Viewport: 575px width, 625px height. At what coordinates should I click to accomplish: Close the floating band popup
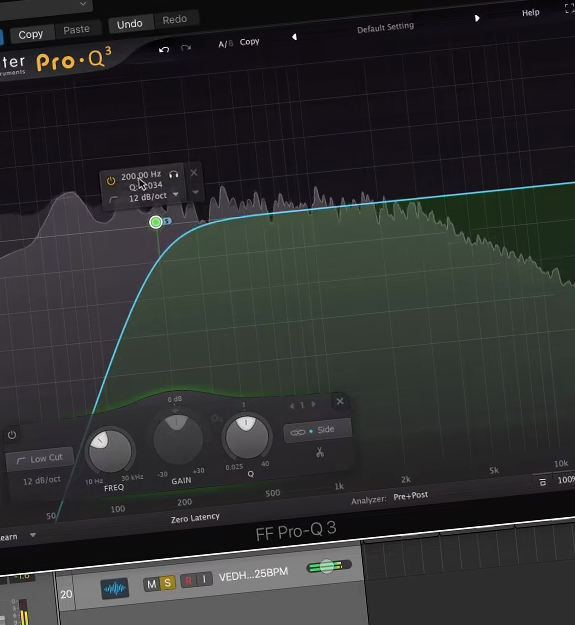(x=194, y=173)
